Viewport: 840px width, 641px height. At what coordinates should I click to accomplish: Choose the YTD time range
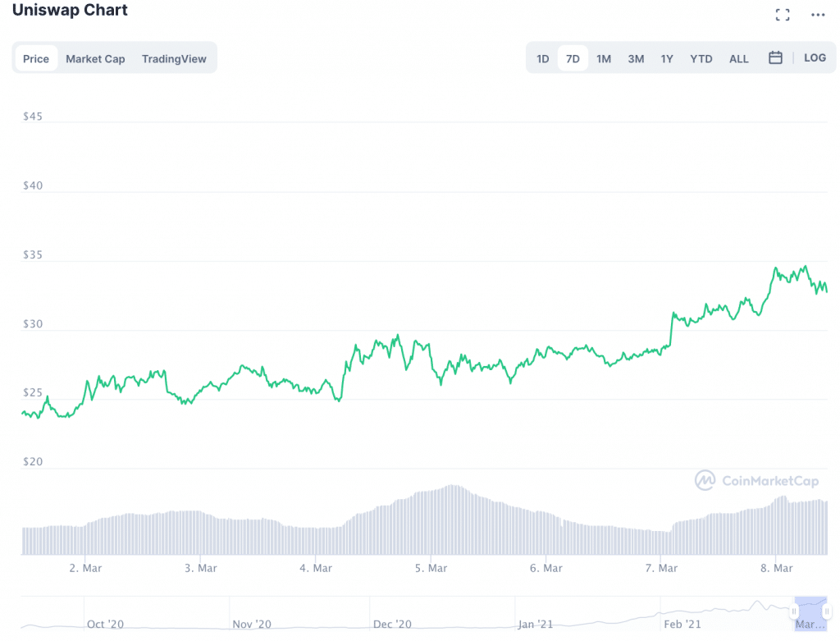(x=701, y=59)
